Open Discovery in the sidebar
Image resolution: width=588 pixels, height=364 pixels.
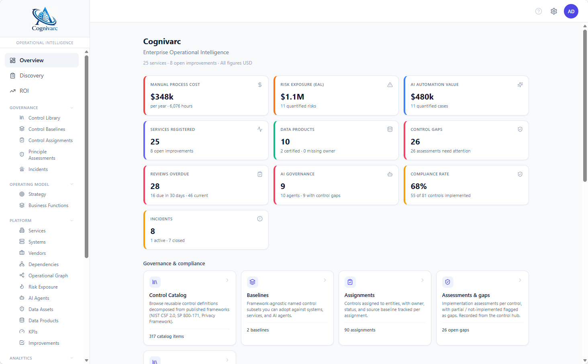42,75
